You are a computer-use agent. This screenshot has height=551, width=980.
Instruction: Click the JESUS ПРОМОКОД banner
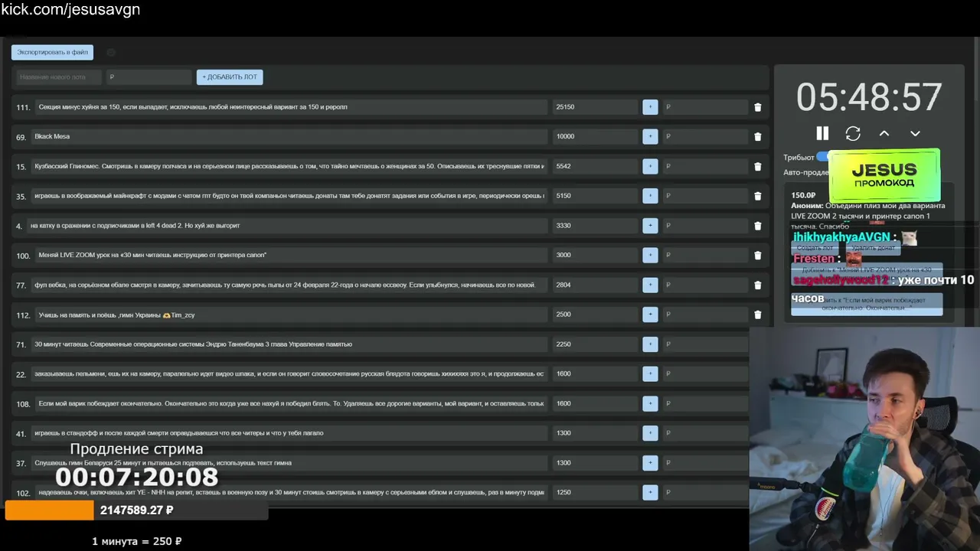pyautogui.click(x=884, y=175)
